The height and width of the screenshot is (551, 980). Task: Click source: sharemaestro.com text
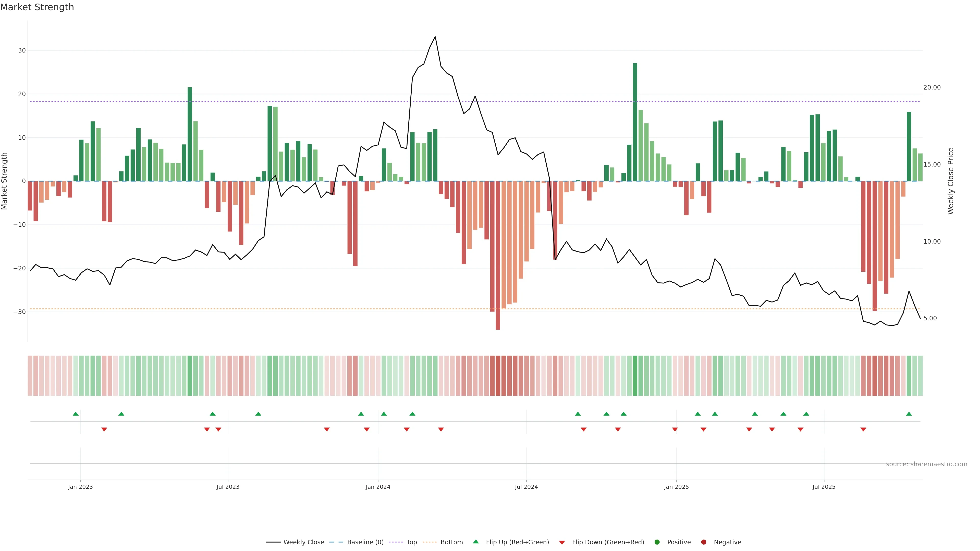pos(926,464)
